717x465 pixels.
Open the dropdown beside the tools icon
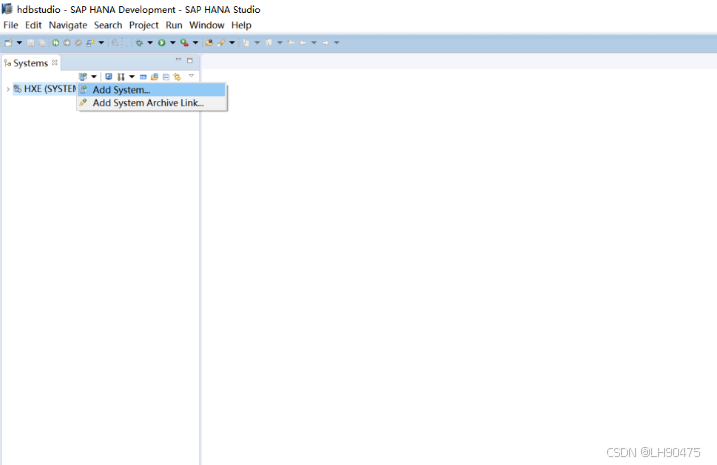click(132, 77)
